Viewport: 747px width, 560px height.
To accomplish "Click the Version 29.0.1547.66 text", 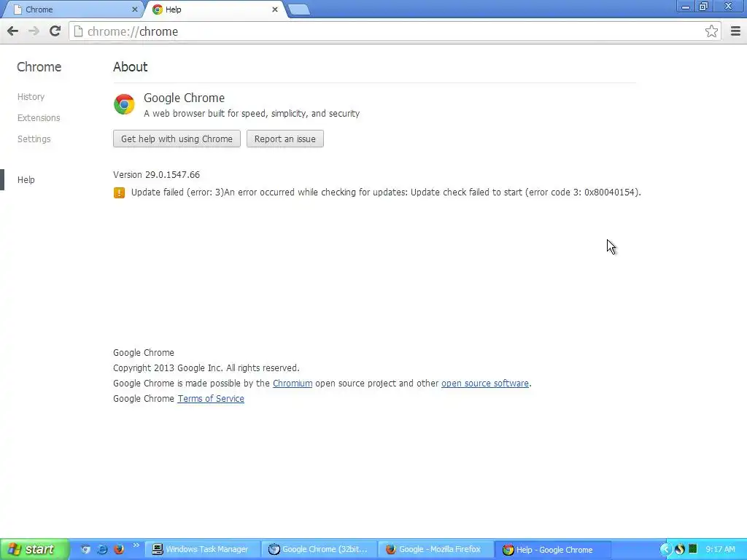I will click(156, 175).
